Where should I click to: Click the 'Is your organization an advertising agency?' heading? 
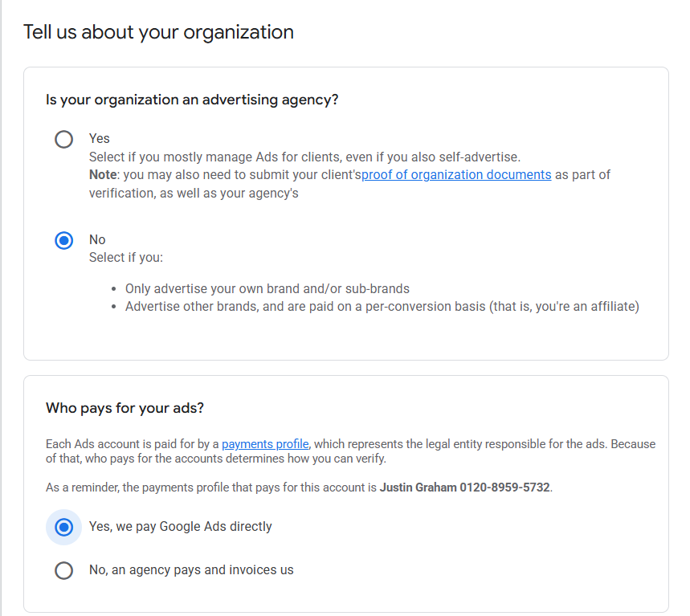[x=192, y=100]
